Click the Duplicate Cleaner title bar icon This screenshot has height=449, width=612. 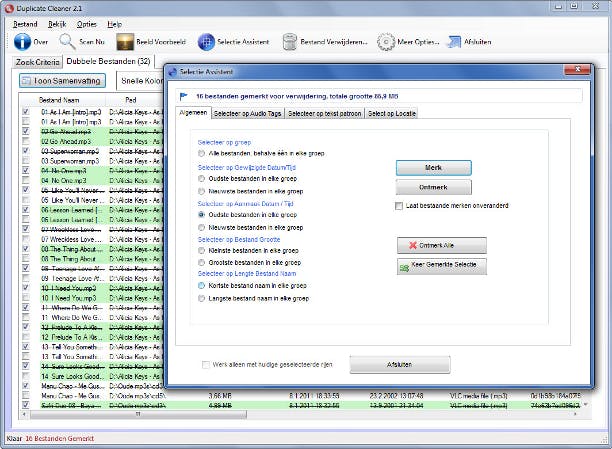point(9,8)
